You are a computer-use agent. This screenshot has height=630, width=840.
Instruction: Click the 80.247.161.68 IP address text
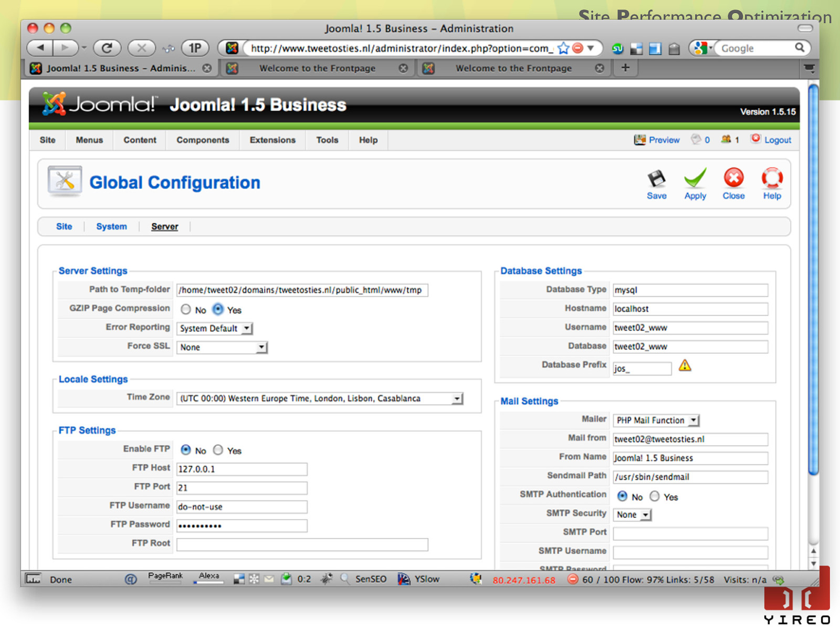pyautogui.click(x=523, y=580)
